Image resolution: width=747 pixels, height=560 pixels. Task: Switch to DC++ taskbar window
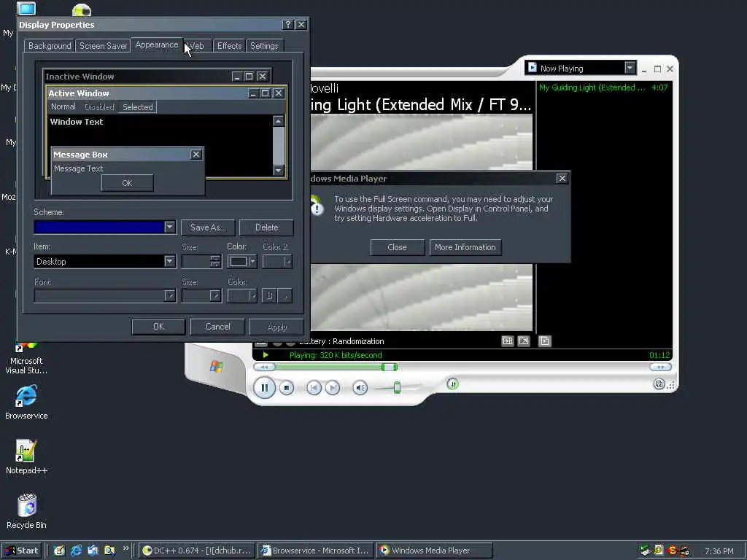click(x=197, y=551)
